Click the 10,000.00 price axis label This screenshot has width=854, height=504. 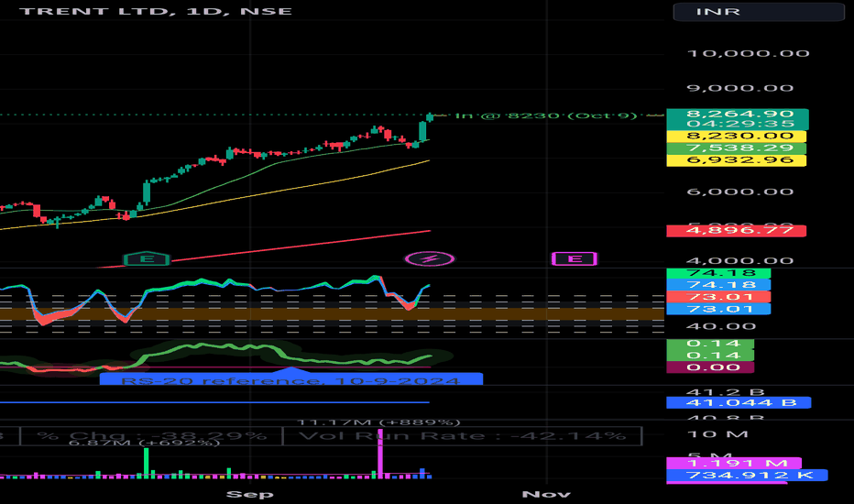[x=749, y=53]
